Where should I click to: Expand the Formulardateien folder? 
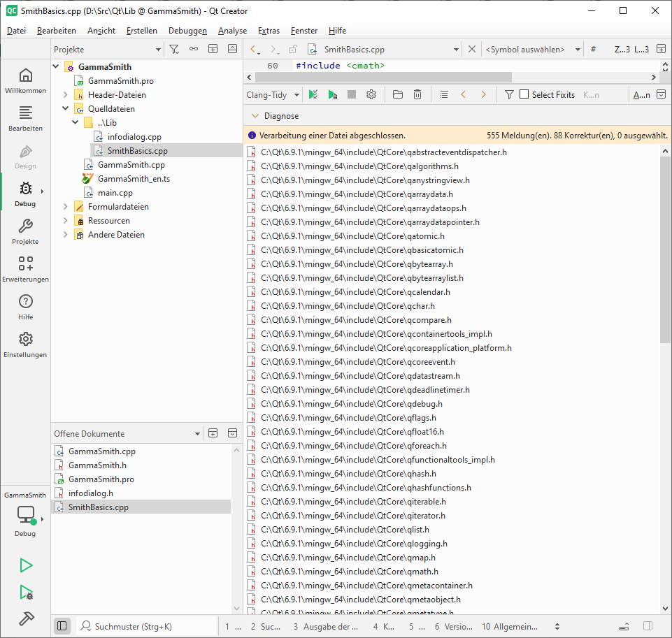point(66,206)
